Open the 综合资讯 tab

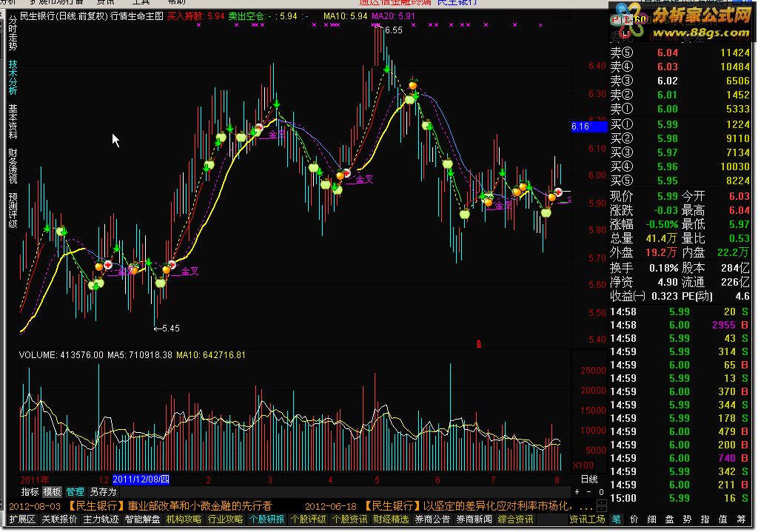516,519
